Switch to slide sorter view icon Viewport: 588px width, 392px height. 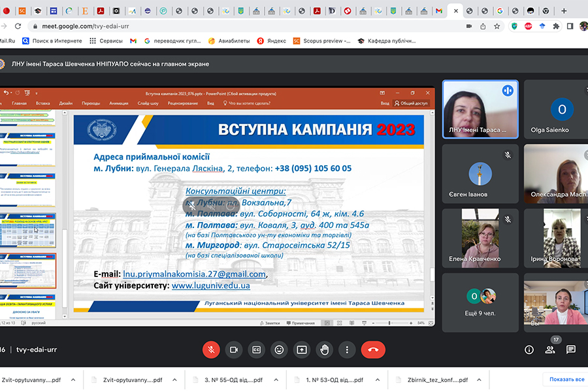pos(339,323)
